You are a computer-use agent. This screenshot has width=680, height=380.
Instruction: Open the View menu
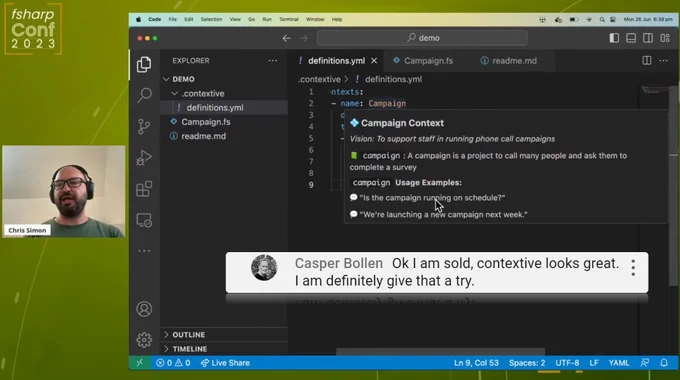[235, 20]
